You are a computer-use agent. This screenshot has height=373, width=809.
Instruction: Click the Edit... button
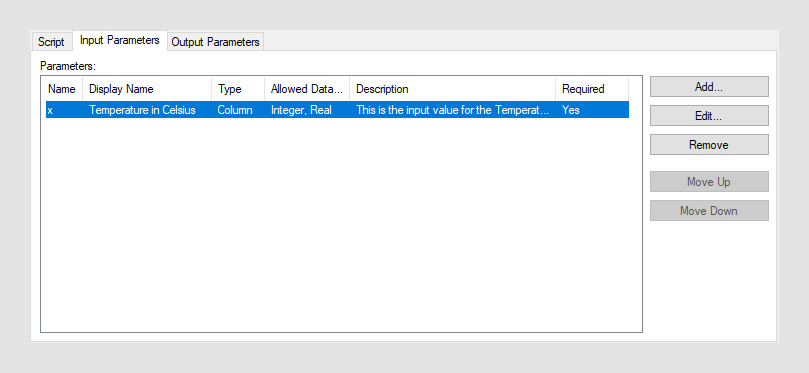point(709,116)
